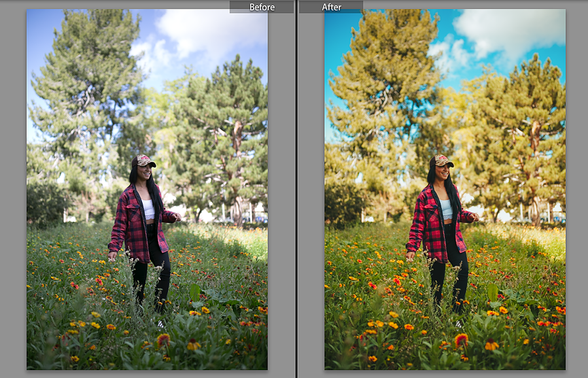Click the divider between Before and After views
The height and width of the screenshot is (378, 588).
(x=297, y=189)
